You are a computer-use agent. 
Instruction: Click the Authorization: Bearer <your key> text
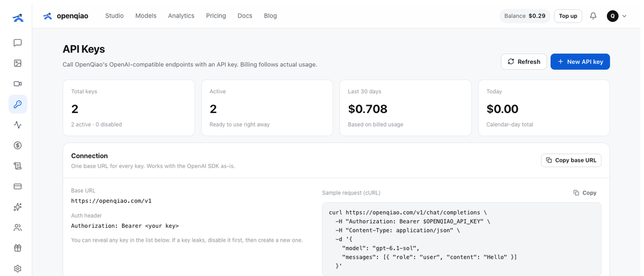click(125, 226)
